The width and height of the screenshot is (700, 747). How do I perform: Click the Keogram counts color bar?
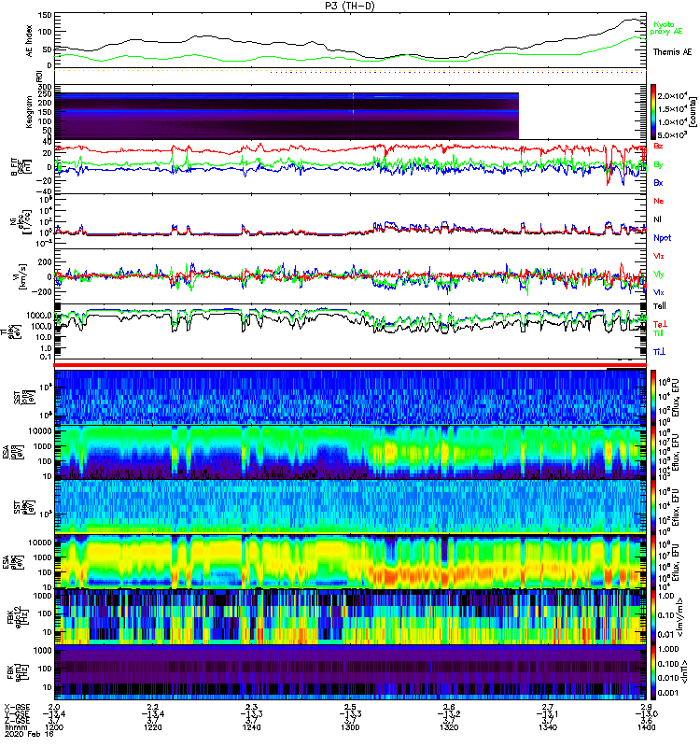(x=653, y=112)
